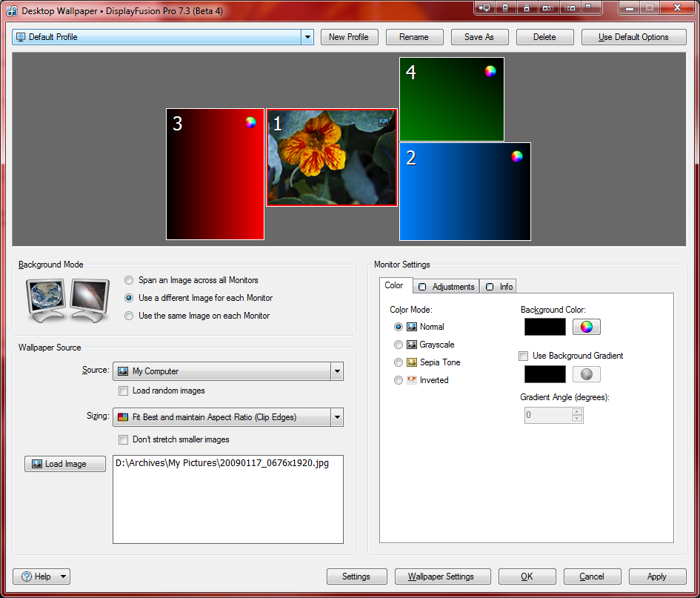
Task: Select Span an Image across all Monitors
Action: click(x=130, y=280)
